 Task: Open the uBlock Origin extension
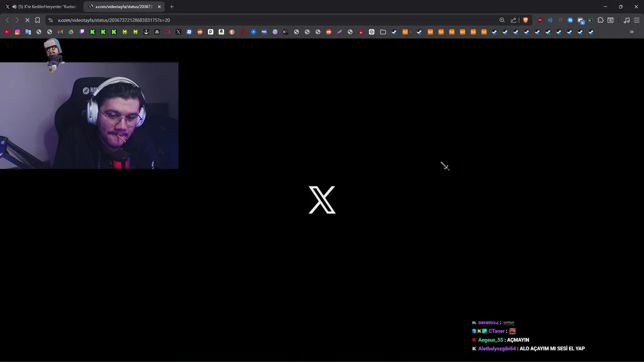pos(540,20)
